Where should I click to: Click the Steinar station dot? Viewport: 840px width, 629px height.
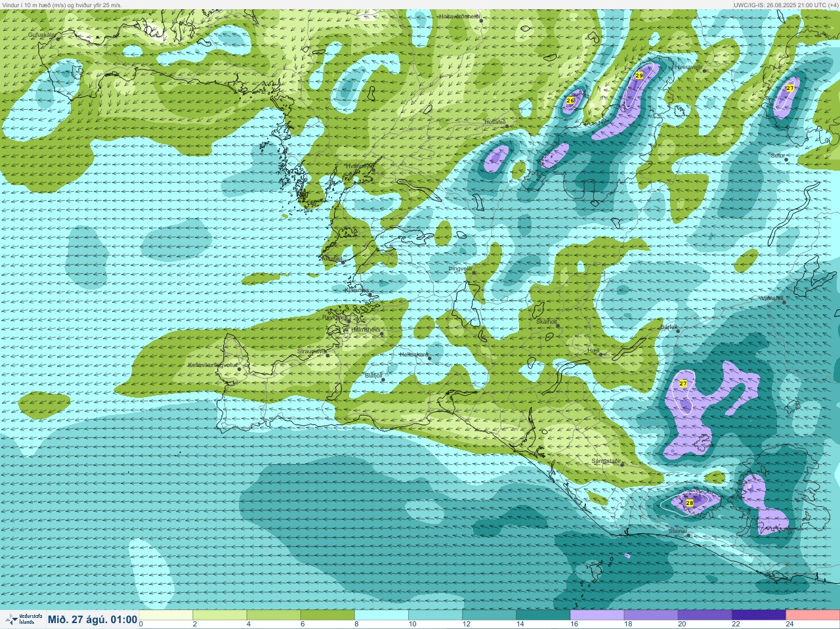tap(688, 535)
